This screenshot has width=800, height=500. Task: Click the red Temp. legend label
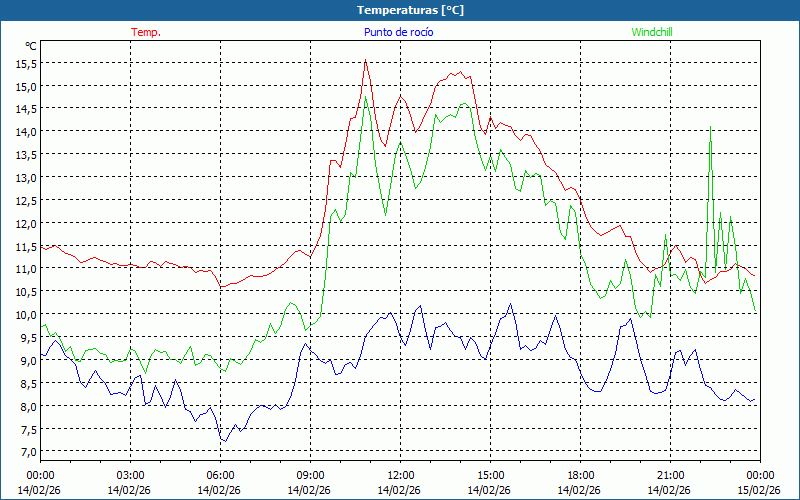pos(146,32)
